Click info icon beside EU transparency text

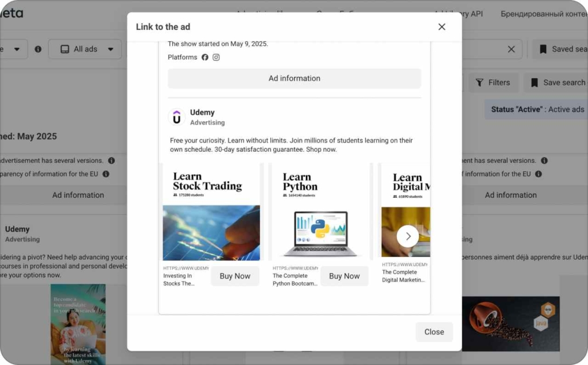[x=106, y=174]
